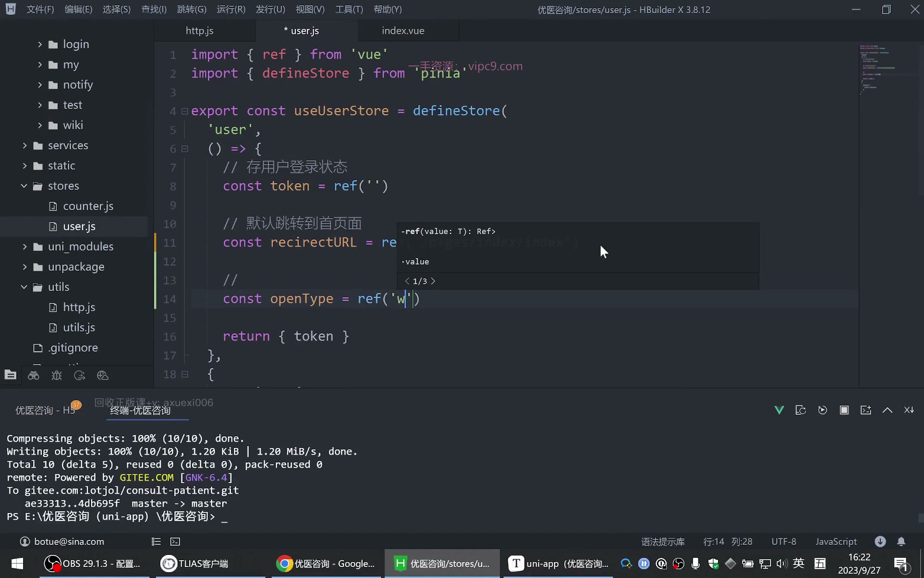Toggle the terminal icon in status bar
This screenshot has width=924, height=578.
click(175, 541)
